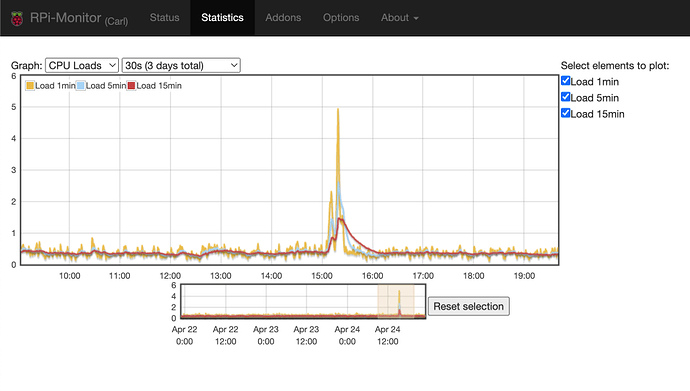The height and width of the screenshot is (391, 690).
Task: Click the Apr 22 0:00 overview label
Action: [x=184, y=335]
